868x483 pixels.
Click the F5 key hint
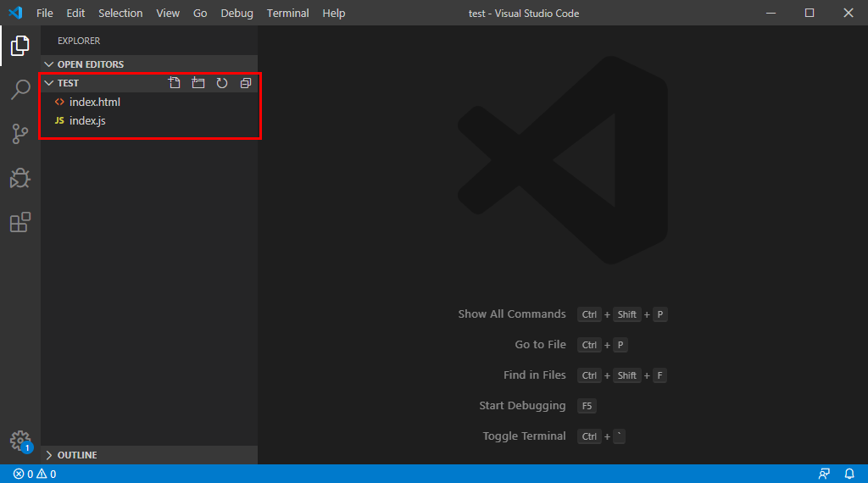(x=587, y=406)
